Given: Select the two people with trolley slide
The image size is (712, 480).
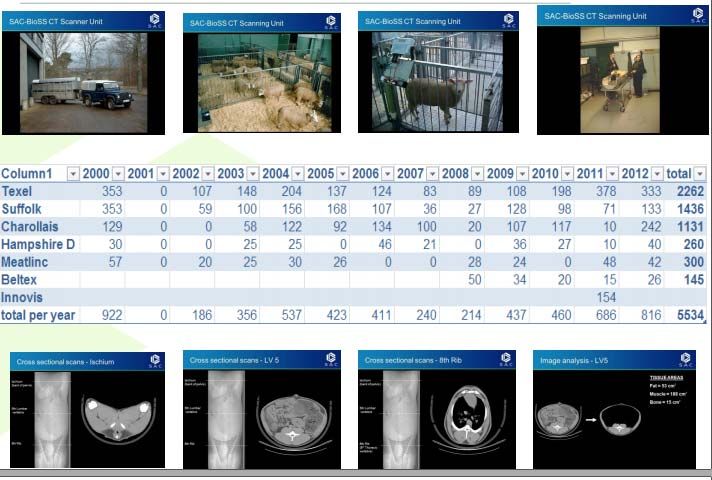Looking at the screenshot, I should click(623, 70).
